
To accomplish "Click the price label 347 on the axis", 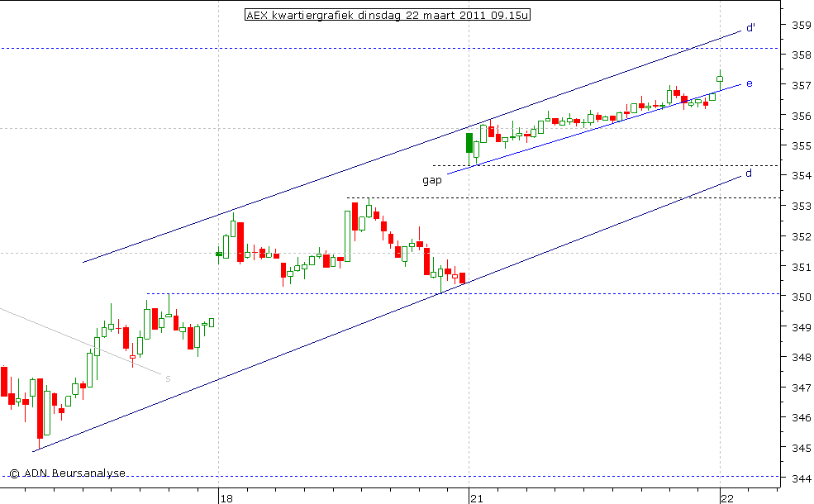I will click(x=801, y=388).
